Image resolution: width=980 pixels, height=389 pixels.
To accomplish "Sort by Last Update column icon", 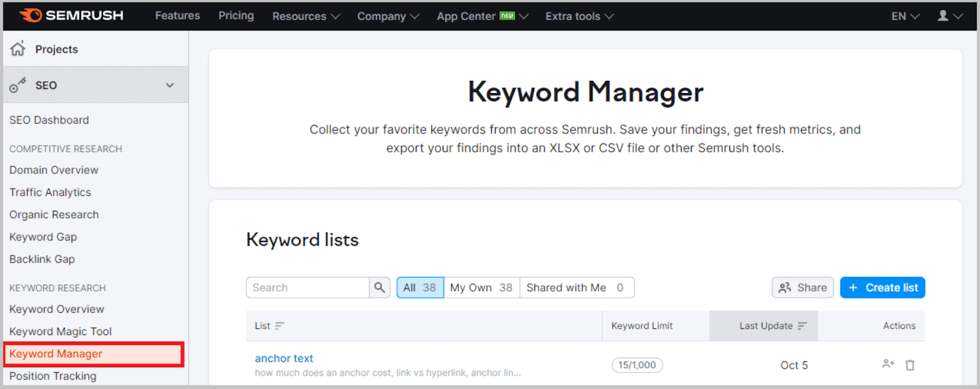I will pos(802,326).
